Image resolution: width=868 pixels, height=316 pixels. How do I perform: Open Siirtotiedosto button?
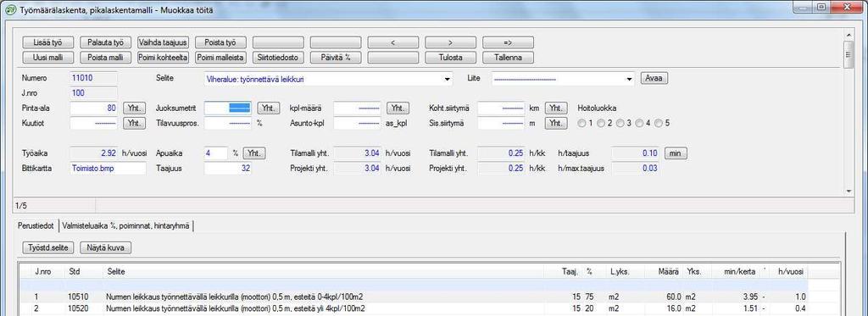tap(278, 57)
